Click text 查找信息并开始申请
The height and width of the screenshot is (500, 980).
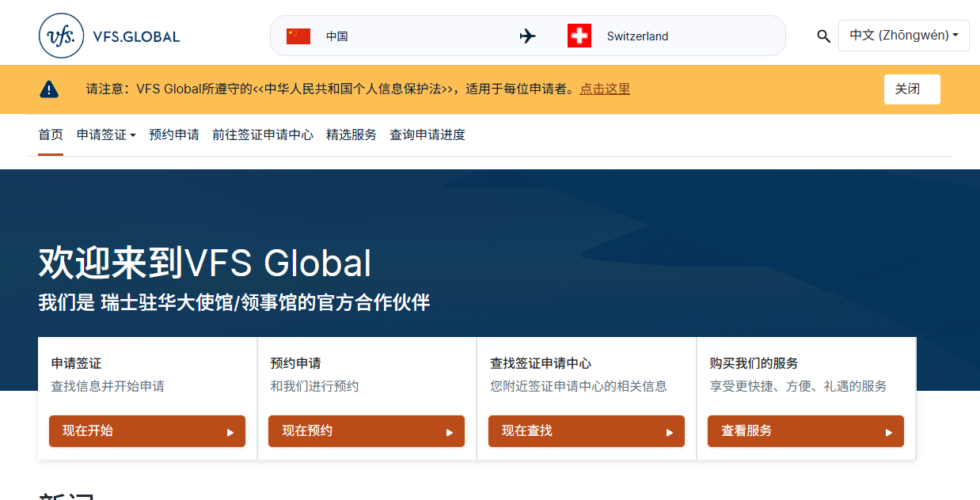108,387
